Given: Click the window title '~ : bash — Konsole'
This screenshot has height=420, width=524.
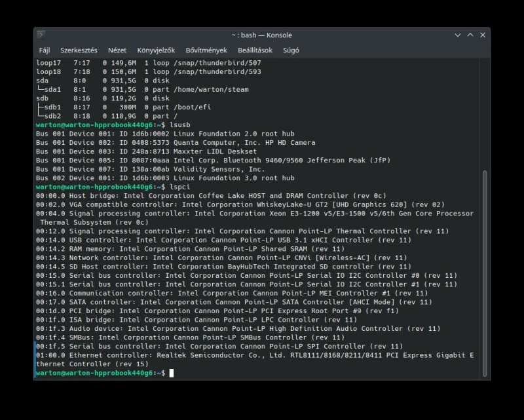Looking at the screenshot, I should click(x=261, y=35).
